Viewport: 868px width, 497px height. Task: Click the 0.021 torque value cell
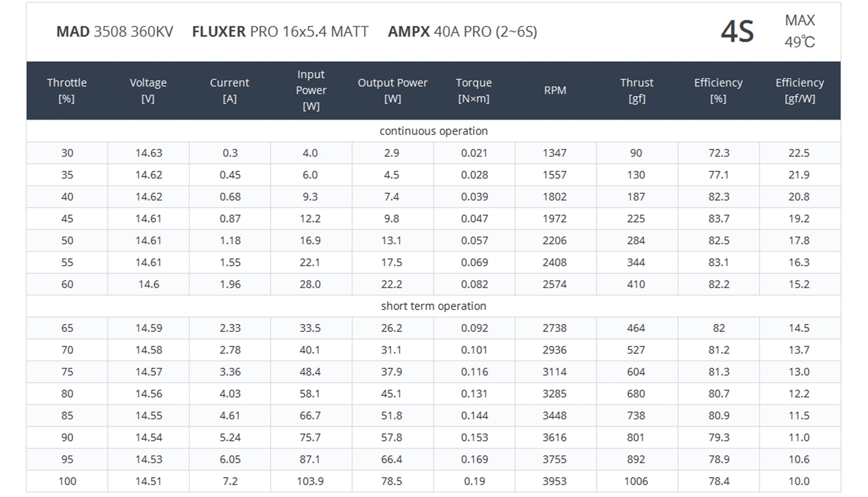(474, 153)
